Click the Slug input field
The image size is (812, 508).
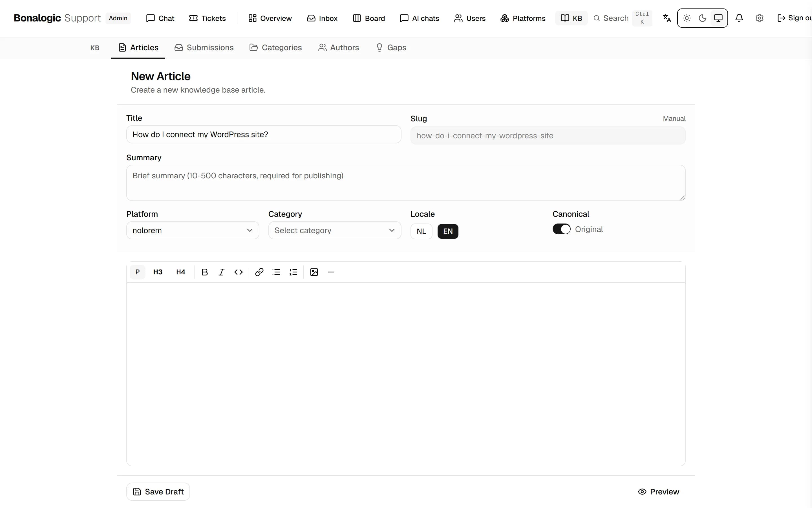pyautogui.click(x=548, y=135)
